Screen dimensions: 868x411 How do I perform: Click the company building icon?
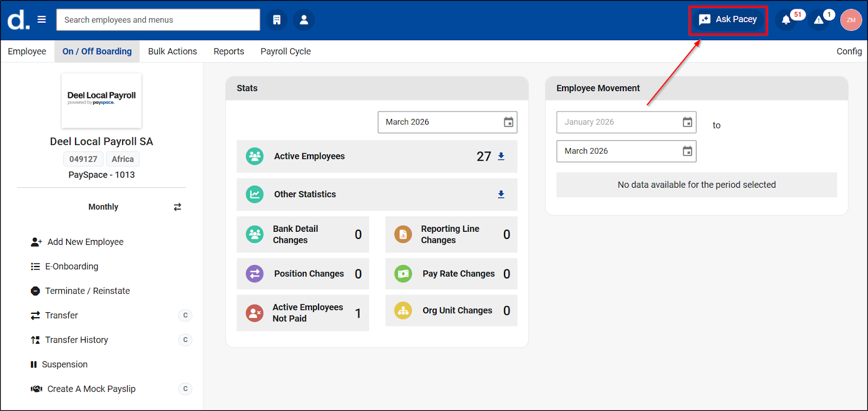tap(277, 20)
